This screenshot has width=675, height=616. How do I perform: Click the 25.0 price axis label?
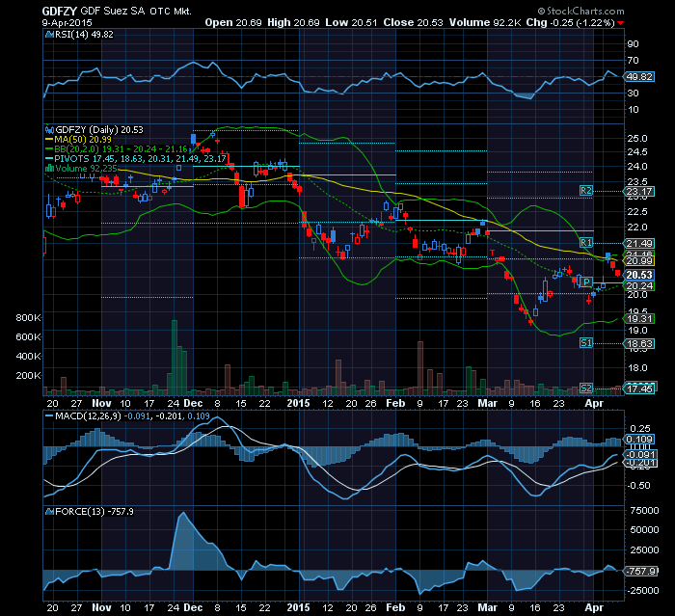point(637,139)
